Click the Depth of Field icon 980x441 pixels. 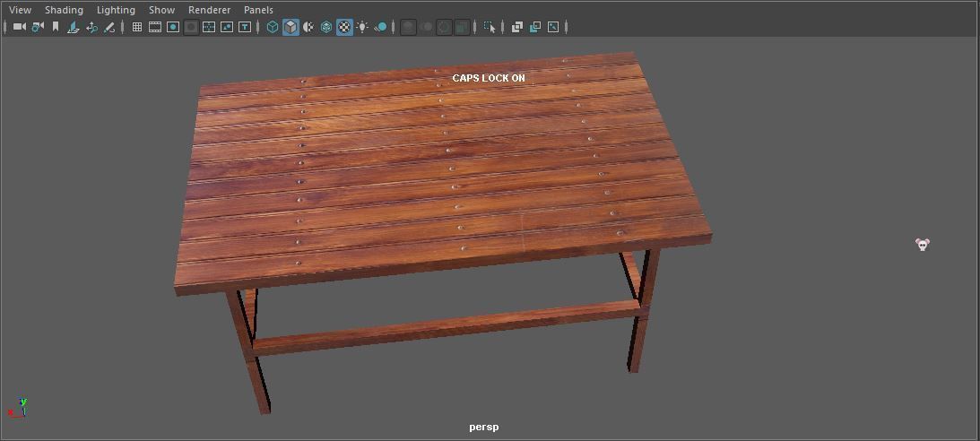[462, 27]
